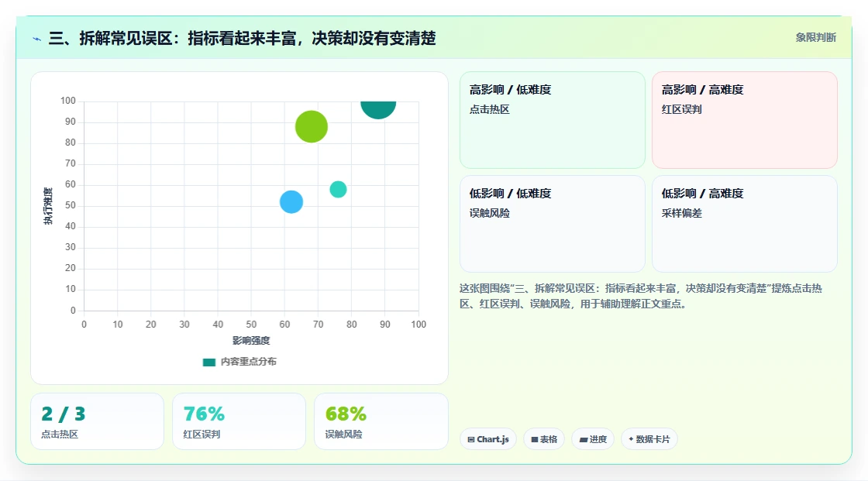Click the 数据卡片 tag chip
Viewport: 868px width, 481px height.
pos(649,439)
